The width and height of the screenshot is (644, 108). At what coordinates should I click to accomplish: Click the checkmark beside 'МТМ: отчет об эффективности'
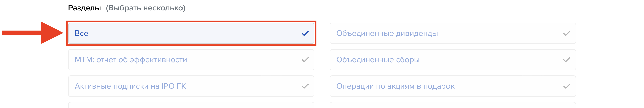[305, 60]
